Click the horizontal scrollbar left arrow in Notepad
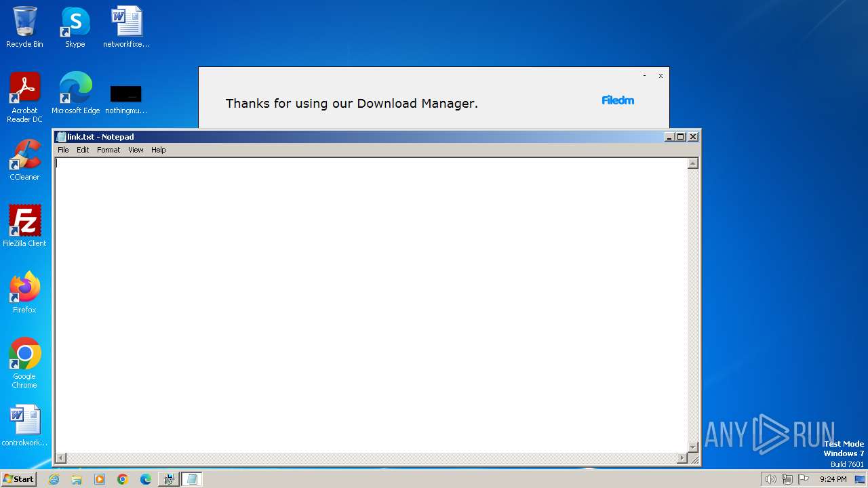 61,458
